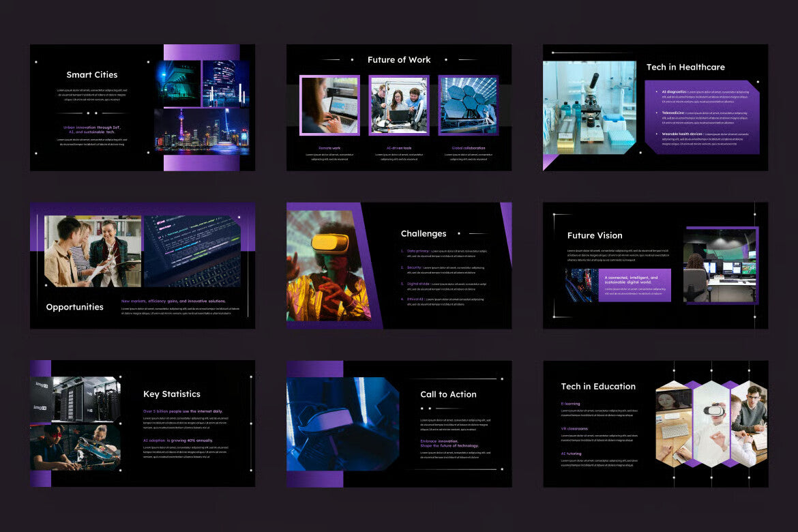Viewport: 798px width, 532px height.
Task: Select the AI-driven tools image thumbnail
Action: 399,106
